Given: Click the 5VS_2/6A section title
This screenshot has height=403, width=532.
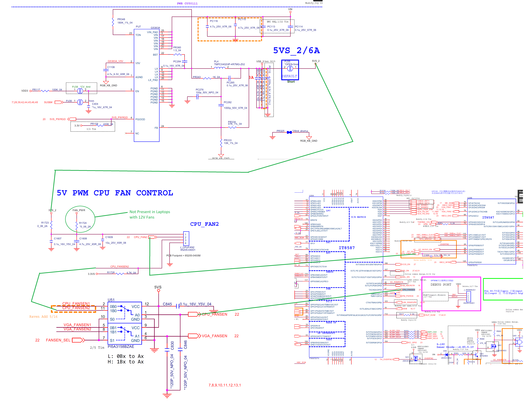Looking at the screenshot, I should click(296, 51).
